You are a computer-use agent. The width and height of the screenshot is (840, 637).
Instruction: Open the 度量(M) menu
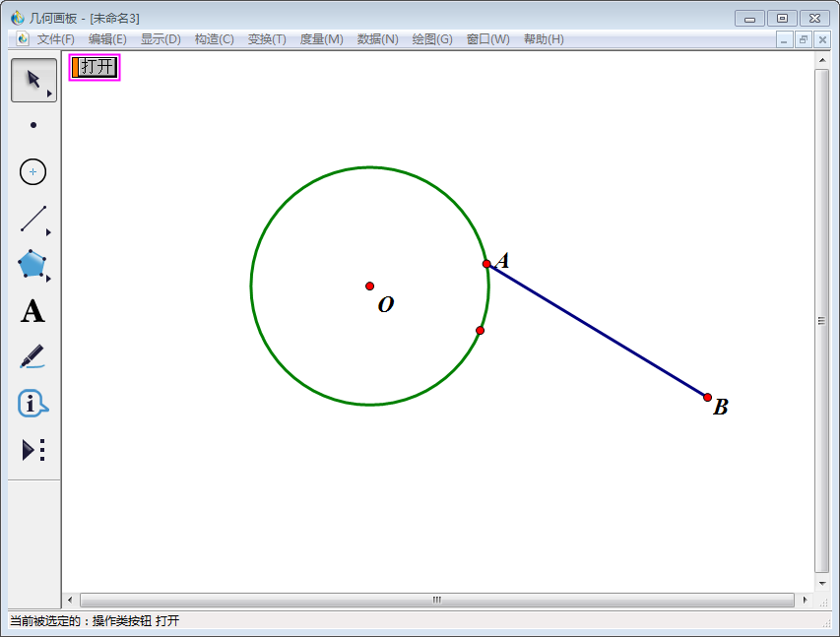(321, 39)
